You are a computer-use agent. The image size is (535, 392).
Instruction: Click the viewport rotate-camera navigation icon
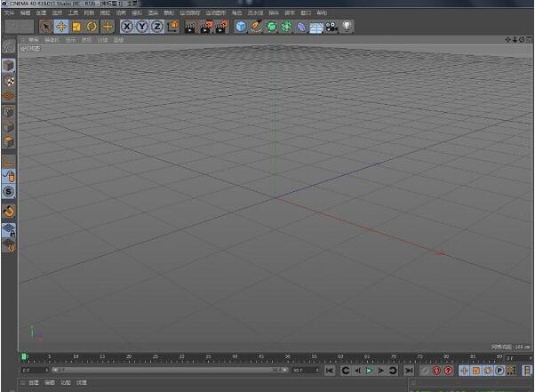coord(522,40)
